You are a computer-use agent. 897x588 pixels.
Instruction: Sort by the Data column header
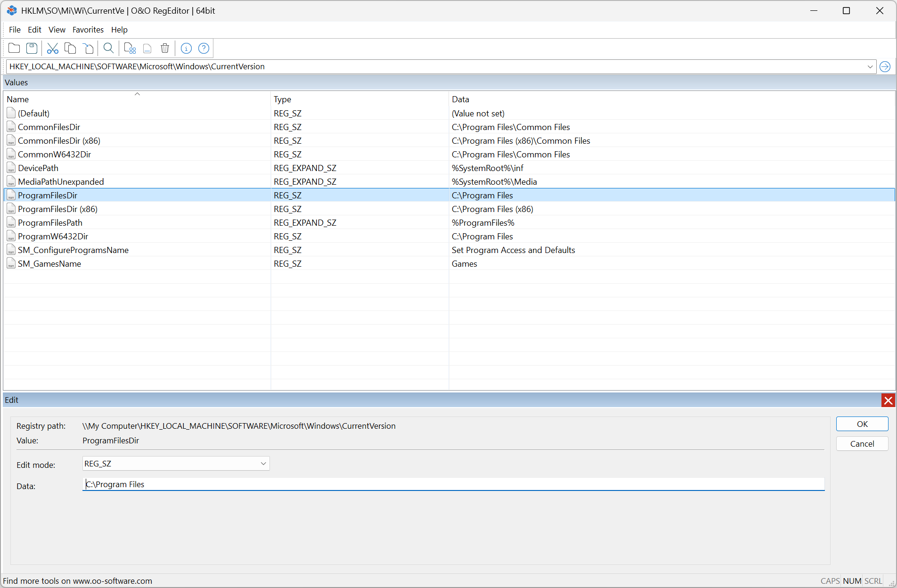672,99
